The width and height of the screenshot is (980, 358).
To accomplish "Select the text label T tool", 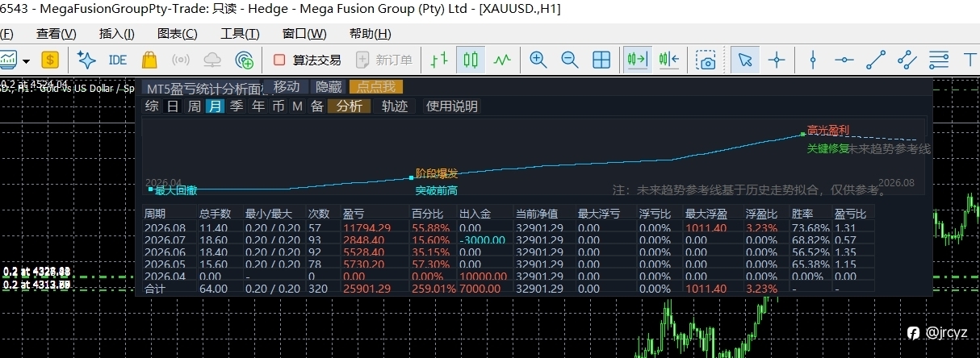I will (x=970, y=60).
